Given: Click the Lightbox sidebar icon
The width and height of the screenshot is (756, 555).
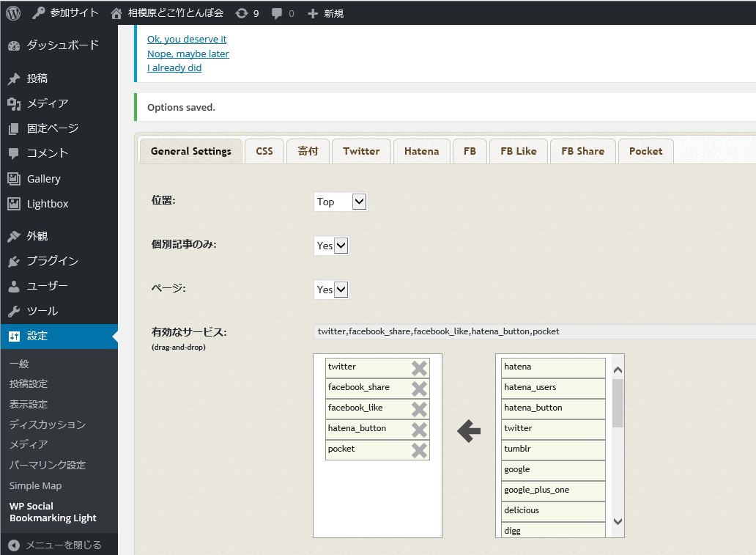Looking at the screenshot, I should [x=14, y=204].
